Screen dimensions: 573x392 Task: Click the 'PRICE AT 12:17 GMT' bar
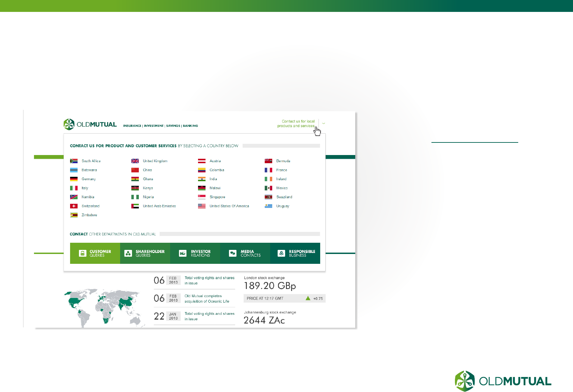[x=284, y=299]
